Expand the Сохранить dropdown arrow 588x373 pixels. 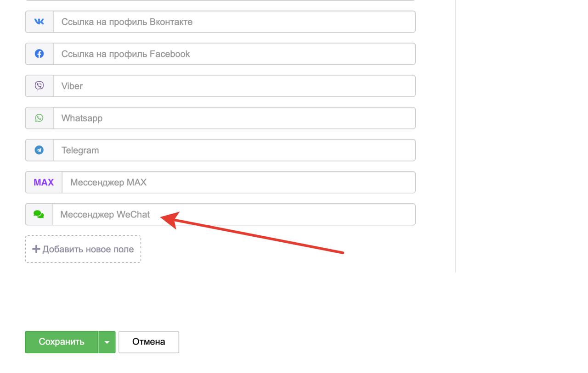pos(107,342)
